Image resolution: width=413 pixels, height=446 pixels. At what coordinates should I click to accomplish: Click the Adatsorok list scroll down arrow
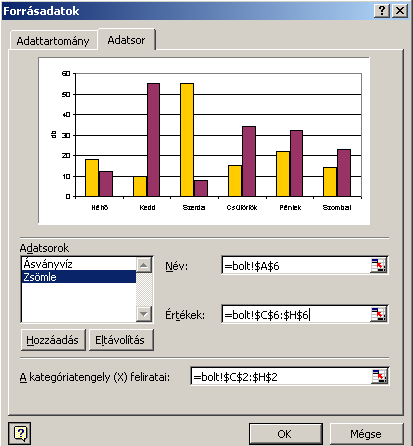(x=144, y=314)
